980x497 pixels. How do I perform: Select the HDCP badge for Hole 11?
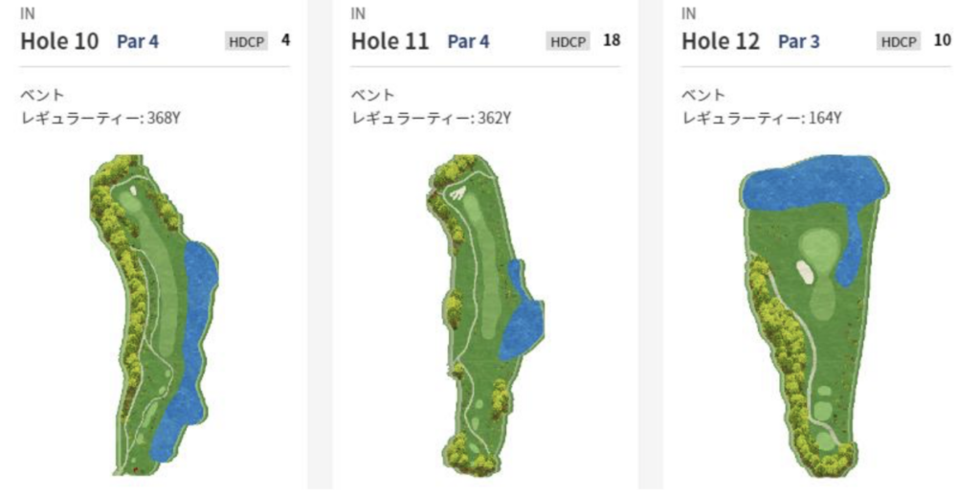click(568, 42)
